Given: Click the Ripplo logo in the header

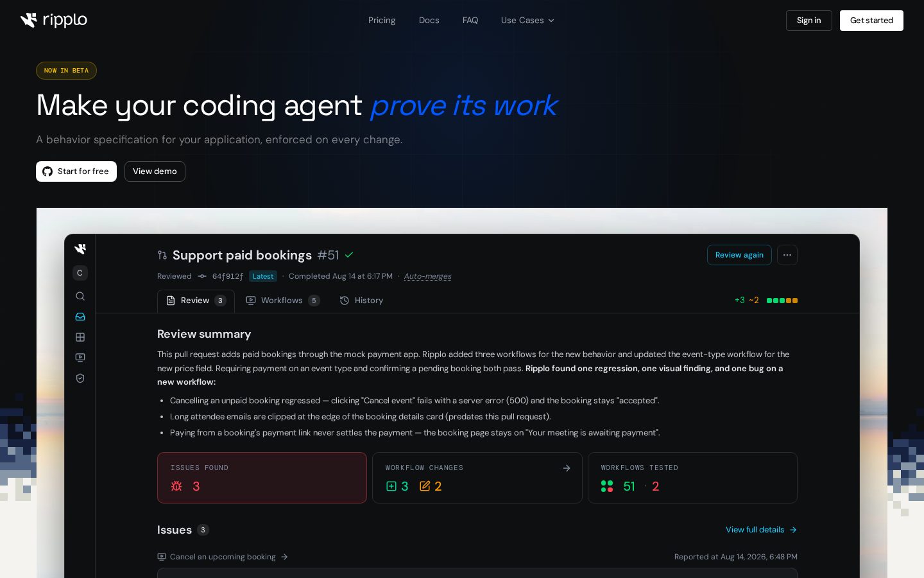Looking at the screenshot, I should point(54,21).
